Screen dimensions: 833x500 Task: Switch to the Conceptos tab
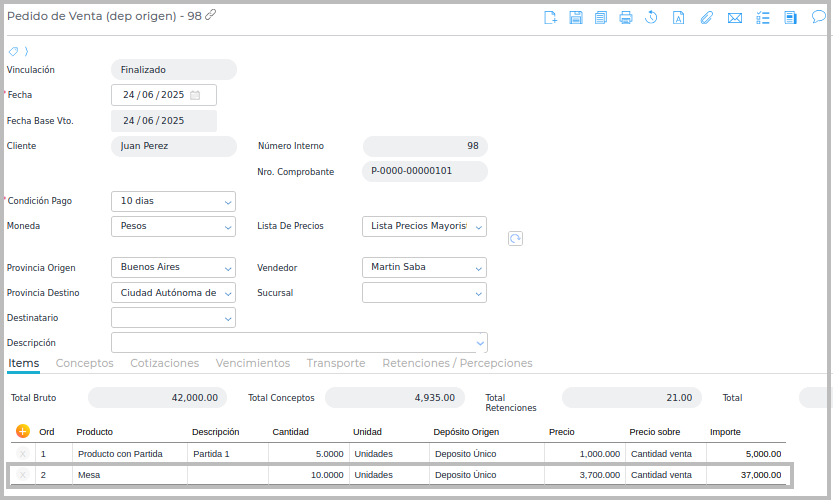(x=84, y=363)
